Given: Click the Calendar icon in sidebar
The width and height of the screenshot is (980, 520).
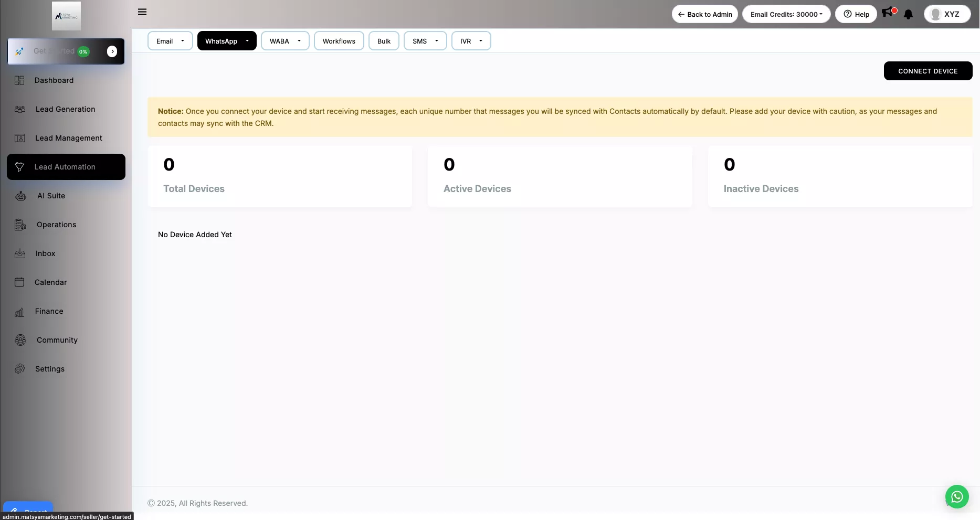Looking at the screenshot, I should click(19, 282).
